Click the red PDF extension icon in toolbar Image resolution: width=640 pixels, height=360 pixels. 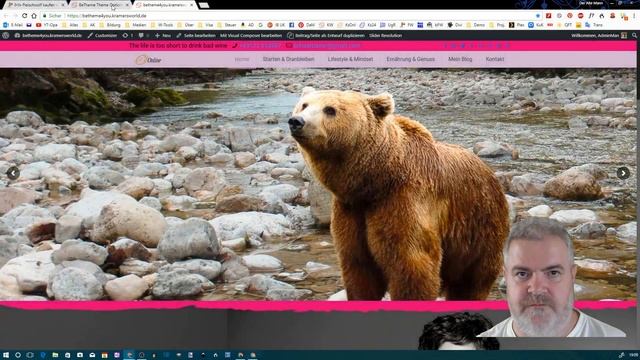pyautogui.click(x=549, y=16)
